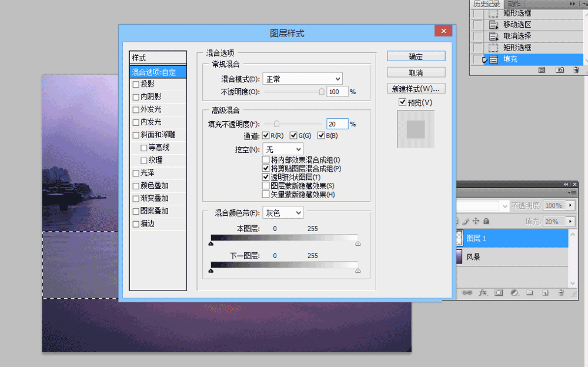Create a new snapshot in history panel

pos(560,70)
